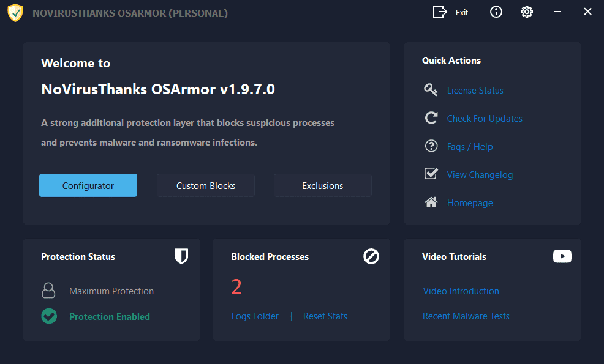Image resolution: width=604 pixels, height=364 pixels.
Task: Click the Video Tutorials heading
Action: coord(454,257)
